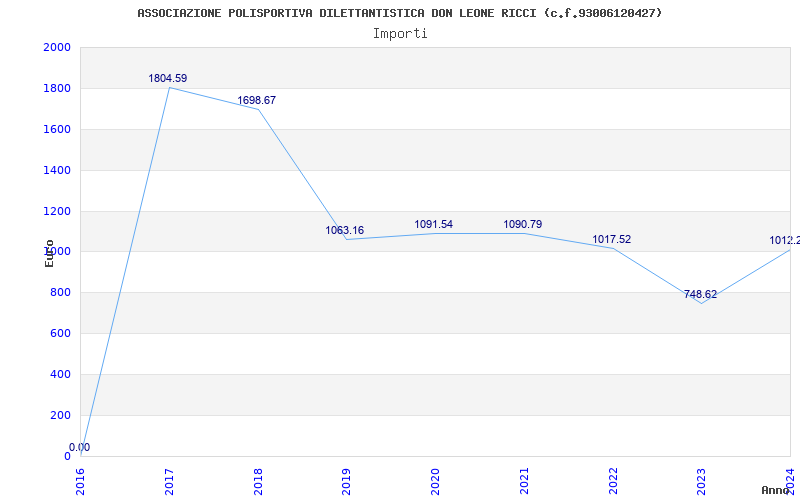This screenshot has width=800, height=500.
Task: Click the Euro y-axis title
Action: click(x=49, y=253)
